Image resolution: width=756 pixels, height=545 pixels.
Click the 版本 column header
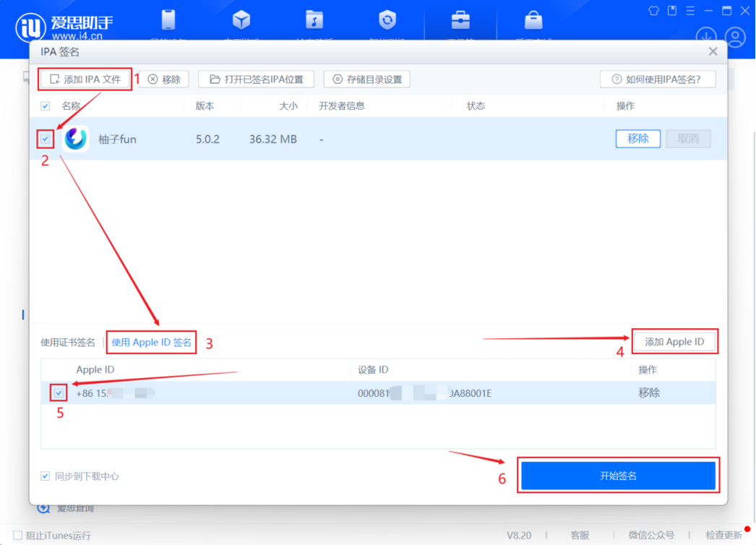coord(205,106)
